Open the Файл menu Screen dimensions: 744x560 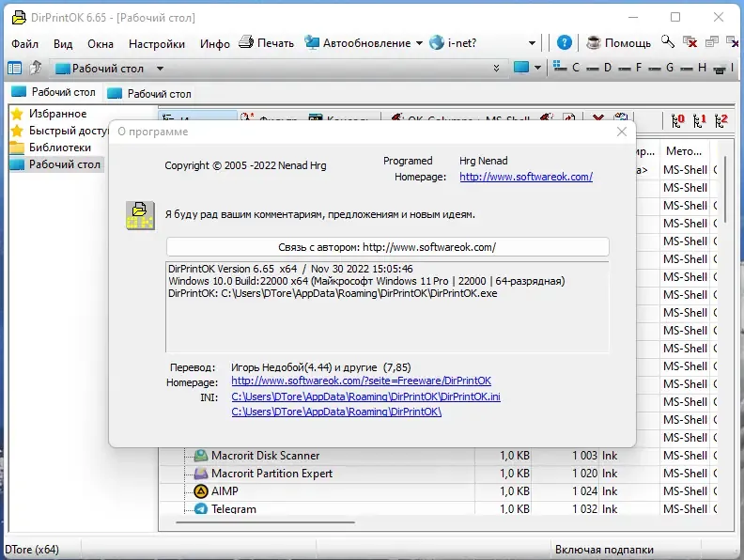(x=24, y=43)
